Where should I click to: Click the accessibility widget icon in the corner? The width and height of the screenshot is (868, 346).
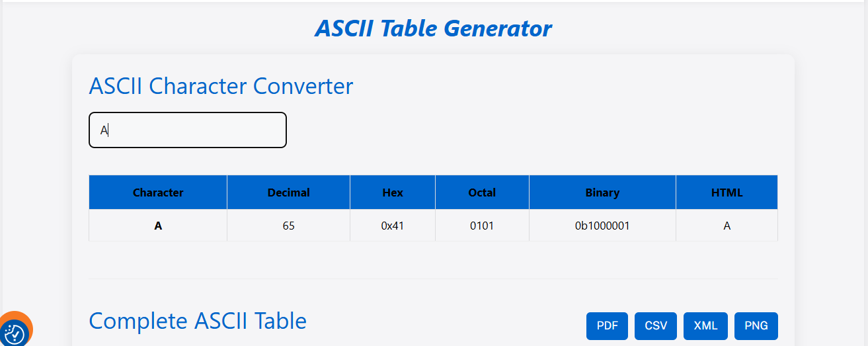click(x=15, y=333)
